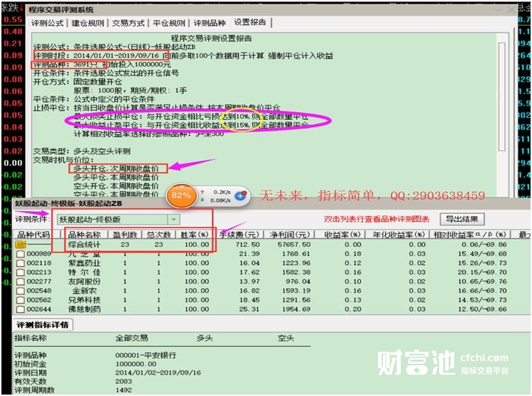
Task: Click the 2014/01/02-2019/09/16 评测日期 value
Action: [x=158, y=372]
